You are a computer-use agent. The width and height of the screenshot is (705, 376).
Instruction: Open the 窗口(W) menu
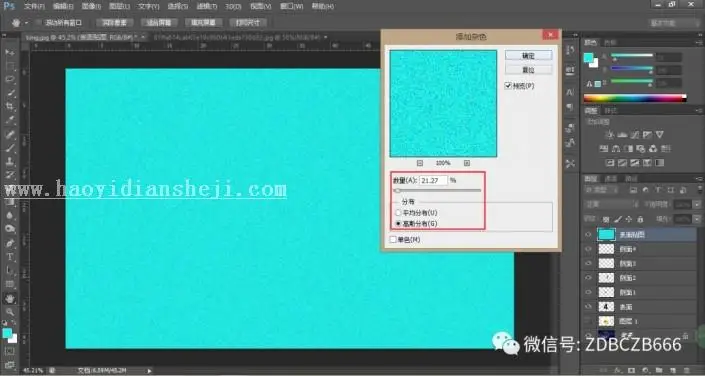coord(291,6)
